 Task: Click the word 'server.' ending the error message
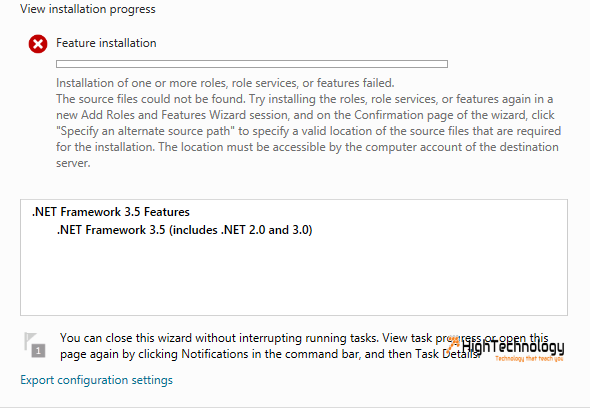[x=73, y=163]
